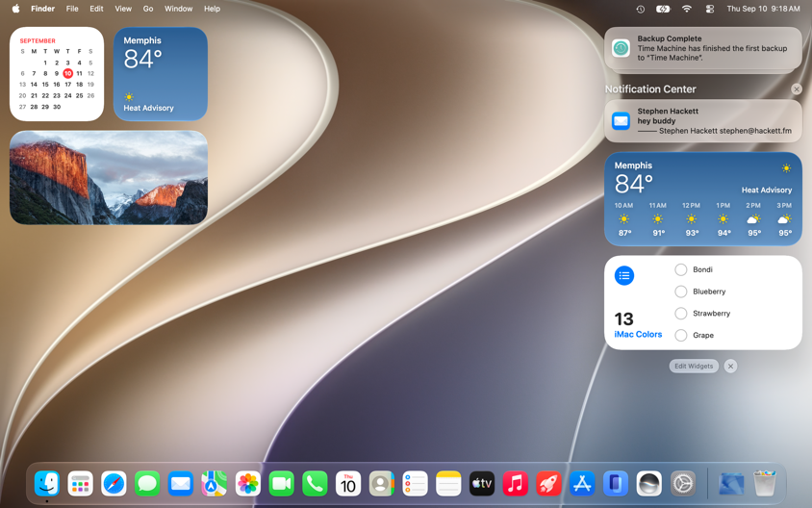Activate the Siri orb icon in Dock

(648, 484)
